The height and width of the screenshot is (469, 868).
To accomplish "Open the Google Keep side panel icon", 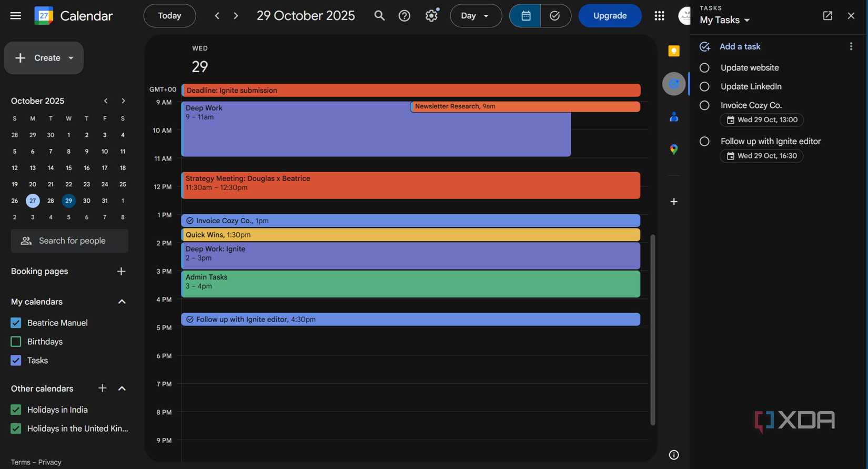I will coord(673,51).
